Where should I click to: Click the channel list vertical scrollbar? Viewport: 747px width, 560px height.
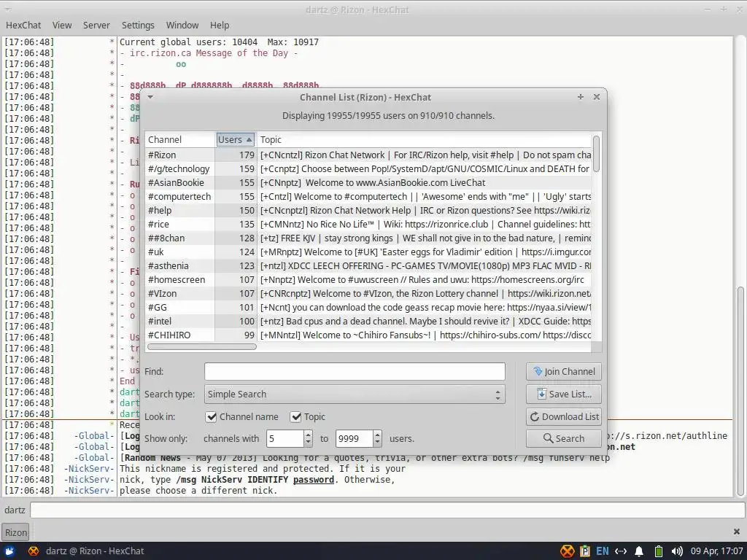click(596, 154)
